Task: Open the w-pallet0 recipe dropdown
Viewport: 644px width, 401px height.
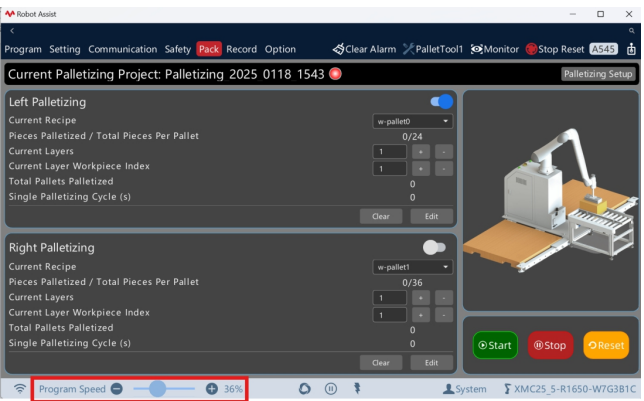Action: [412, 121]
